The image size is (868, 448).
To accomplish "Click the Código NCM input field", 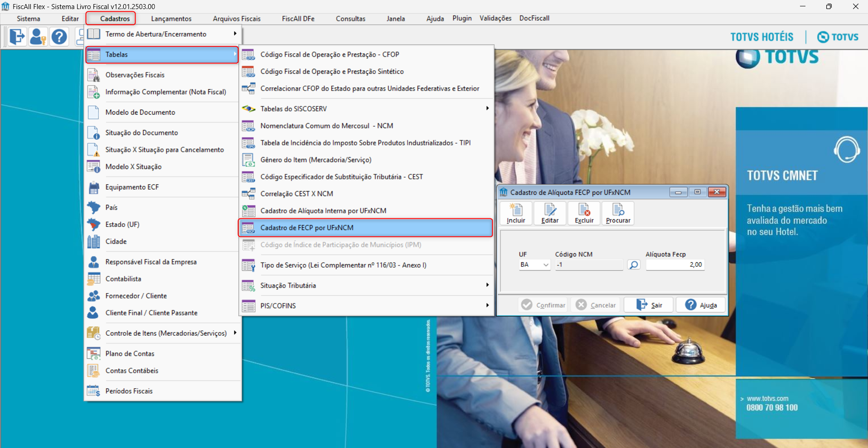I will (x=589, y=265).
